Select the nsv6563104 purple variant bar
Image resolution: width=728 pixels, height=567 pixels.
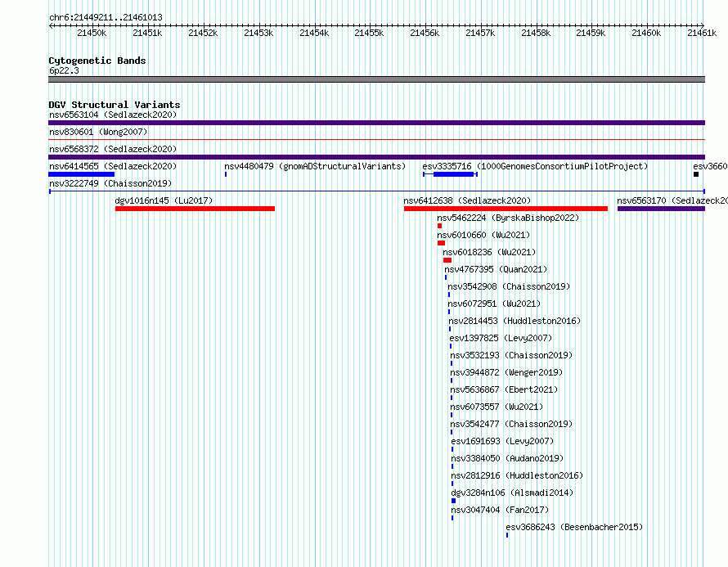pos(376,123)
